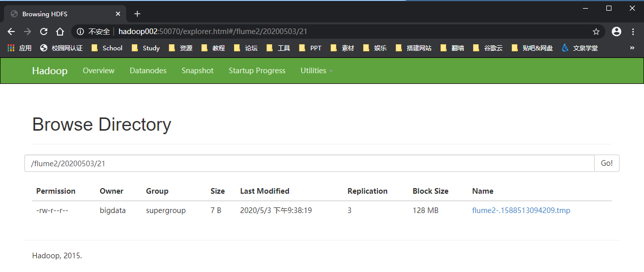The width and height of the screenshot is (644, 272).
Task: Go back with the browser back arrow
Action: point(11,32)
